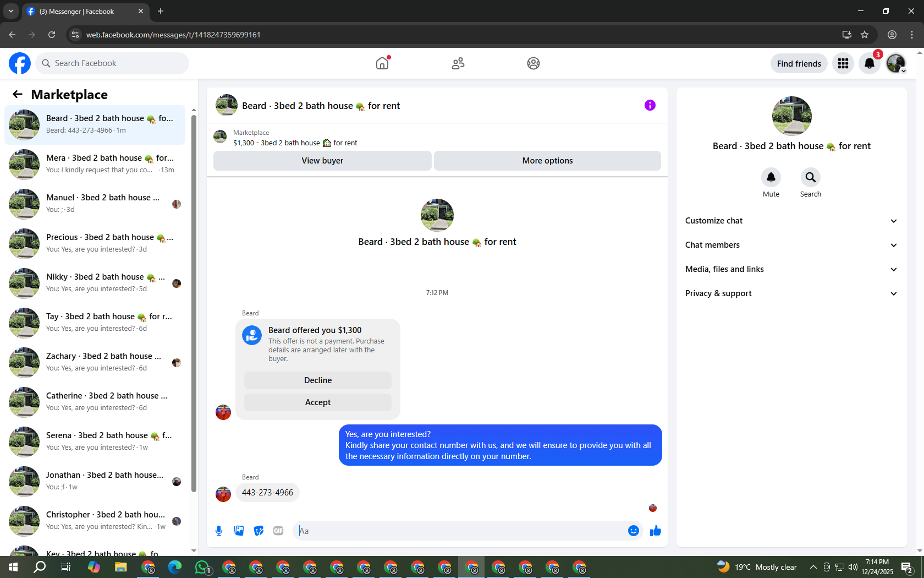This screenshot has height=578, width=924.
Task: Open the Facebook menu grid icon
Action: coord(843,63)
